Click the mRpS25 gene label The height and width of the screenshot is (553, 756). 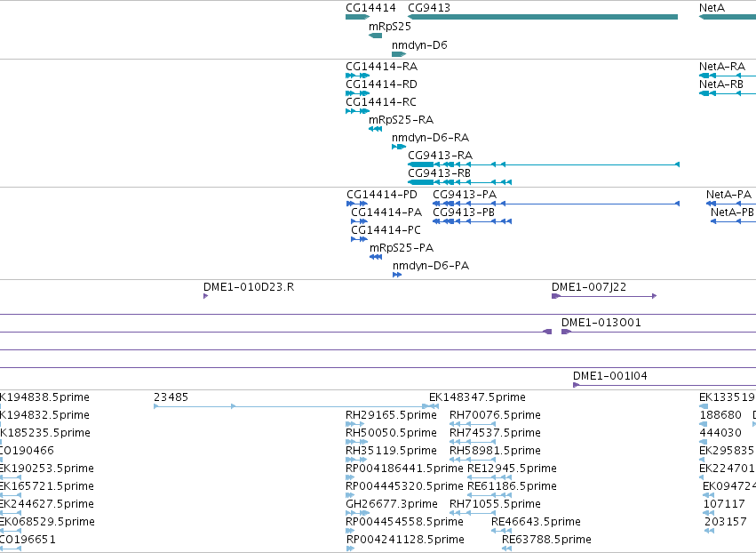click(x=390, y=27)
